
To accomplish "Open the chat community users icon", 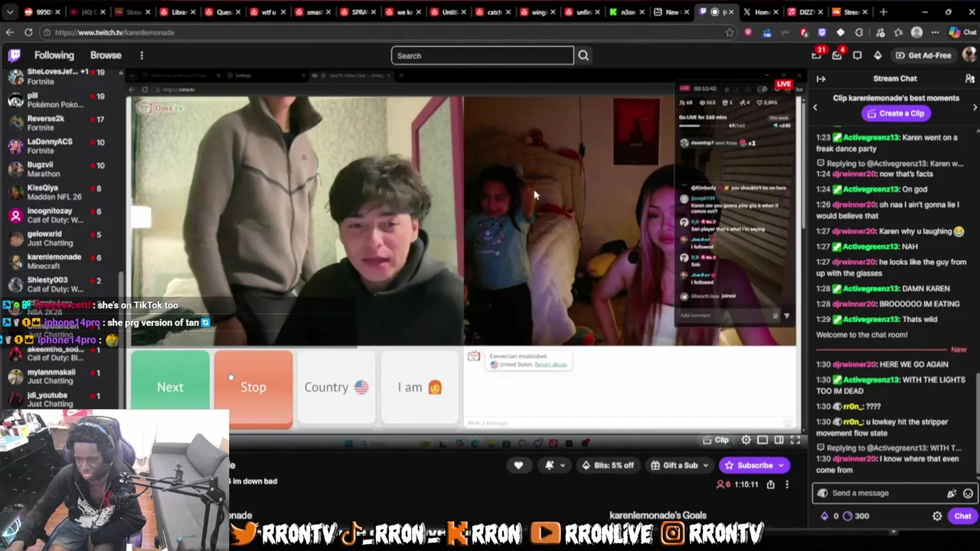I will (970, 79).
